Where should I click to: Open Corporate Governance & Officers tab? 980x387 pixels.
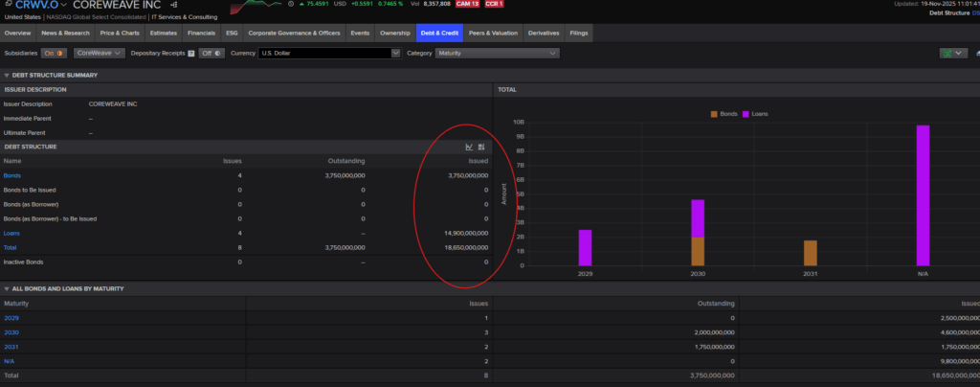295,34
